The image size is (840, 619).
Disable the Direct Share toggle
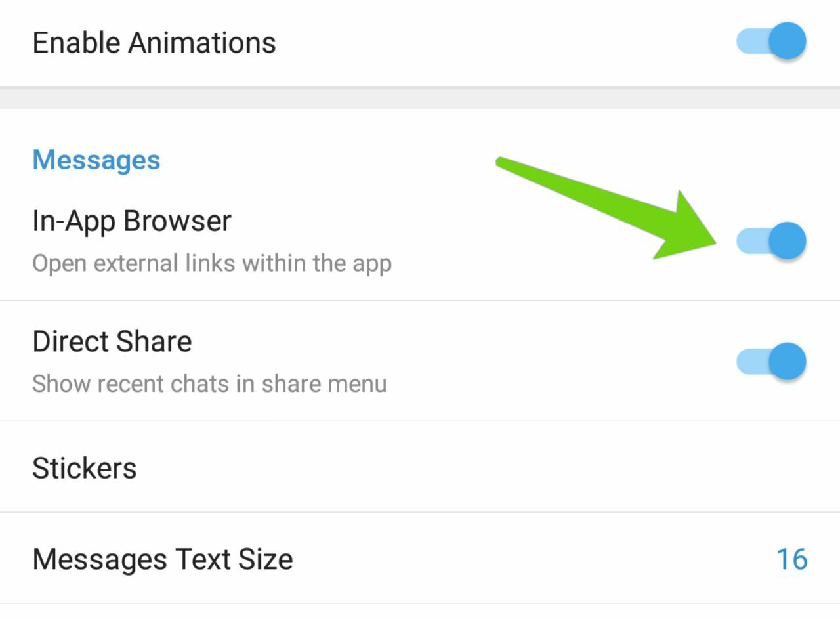coord(770,361)
